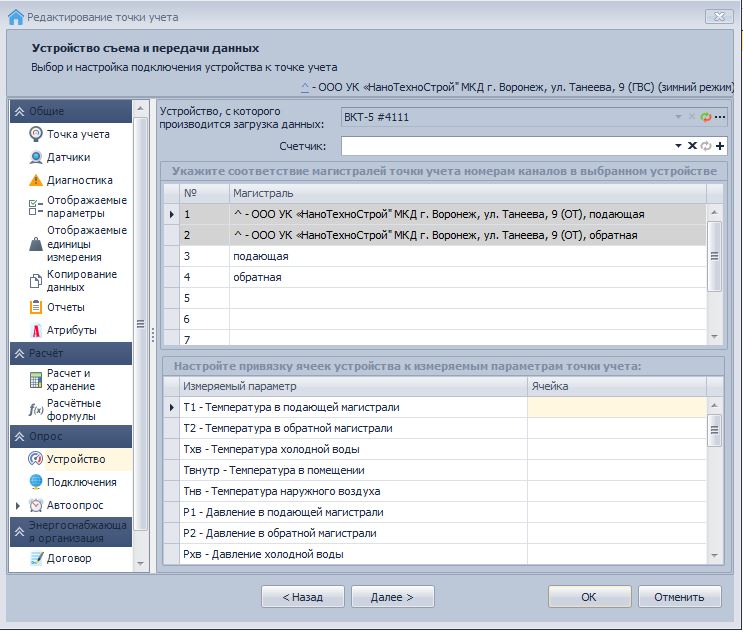Click the sidebar scrollbar down arrow
Screen dimensions: 743x635
(140, 563)
